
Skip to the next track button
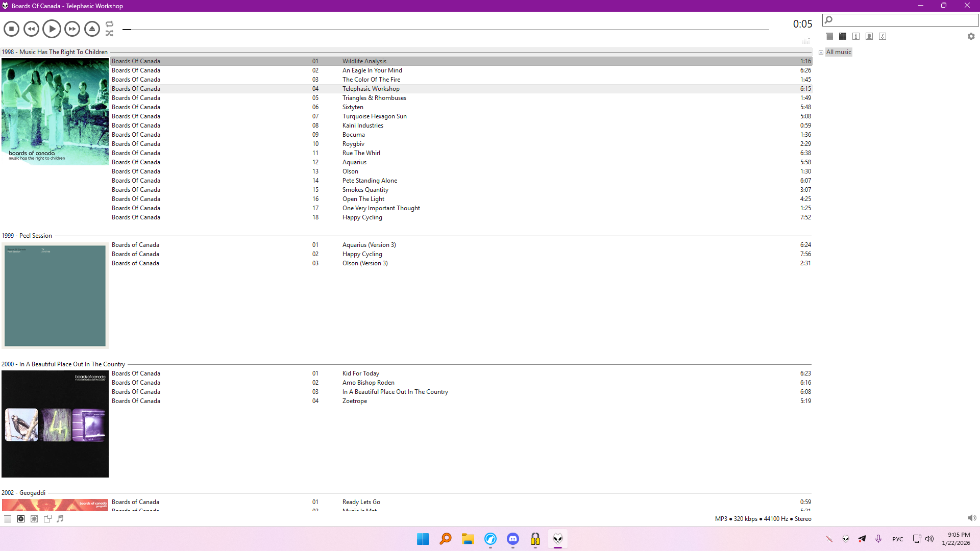pyautogui.click(x=72, y=29)
